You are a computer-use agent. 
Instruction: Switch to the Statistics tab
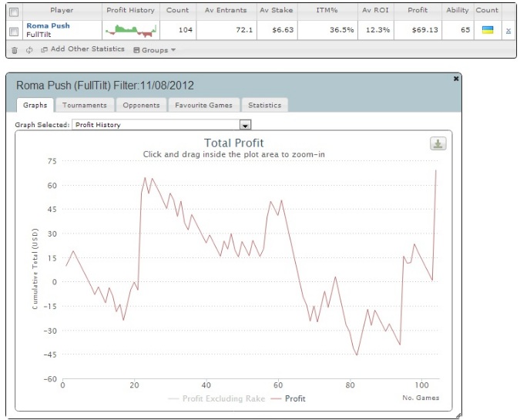(265, 105)
